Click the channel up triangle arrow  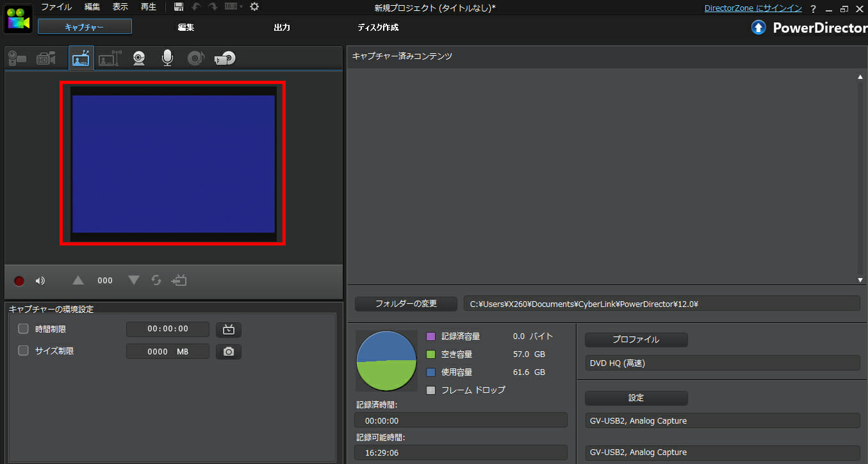(x=78, y=280)
